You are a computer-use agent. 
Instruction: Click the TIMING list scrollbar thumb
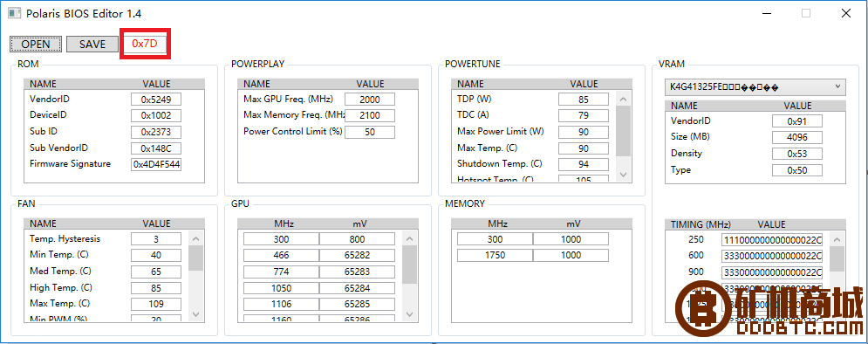837,258
